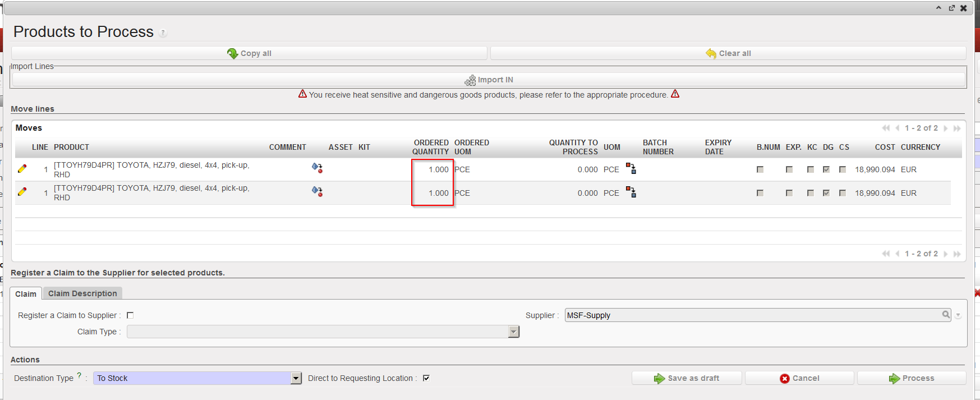The height and width of the screenshot is (400, 980).
Task: Click the Process button
Action: click(x=912, y=378)
